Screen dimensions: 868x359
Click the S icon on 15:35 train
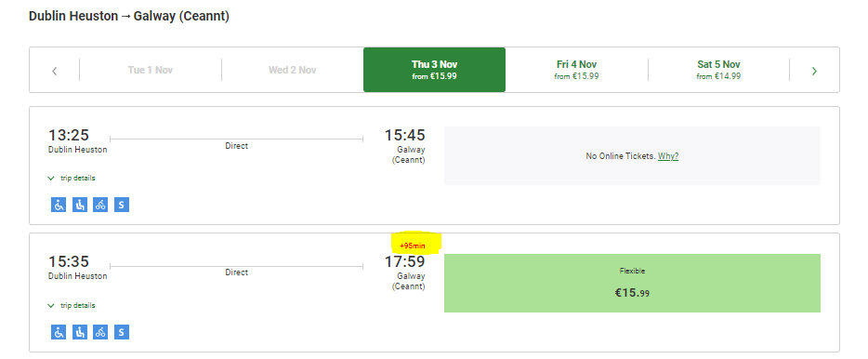[x=122, y=332]
